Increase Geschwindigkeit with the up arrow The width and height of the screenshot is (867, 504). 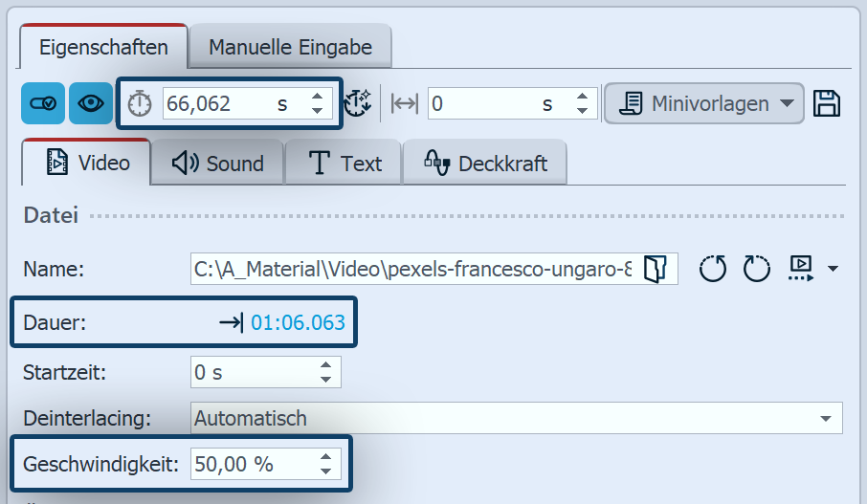pyautogui.click(x=327, y=458)
